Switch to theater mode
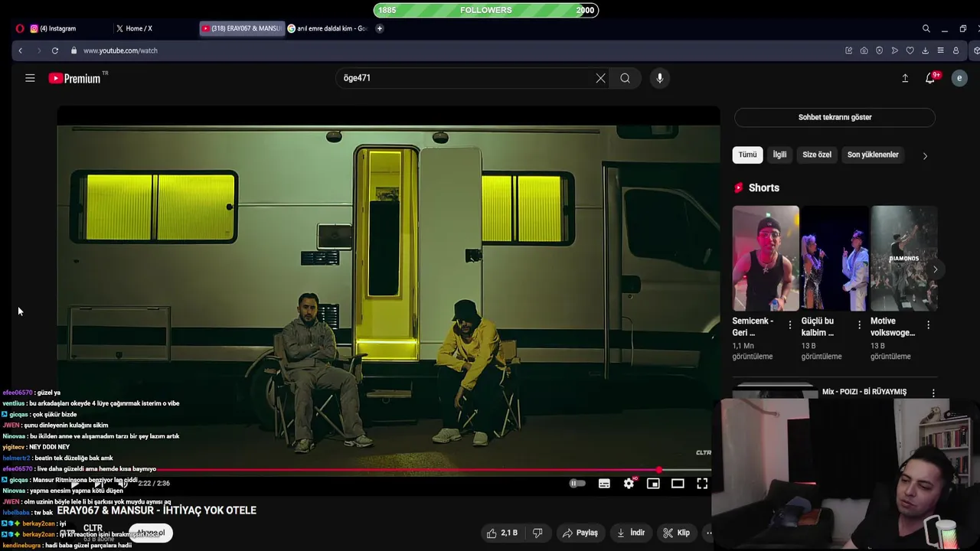This screenshot has width=980, height=551. click(x=678, y=484)
